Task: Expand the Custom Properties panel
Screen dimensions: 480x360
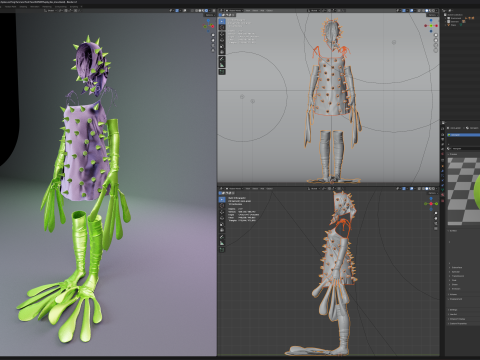Action: (x=458, y=324)
